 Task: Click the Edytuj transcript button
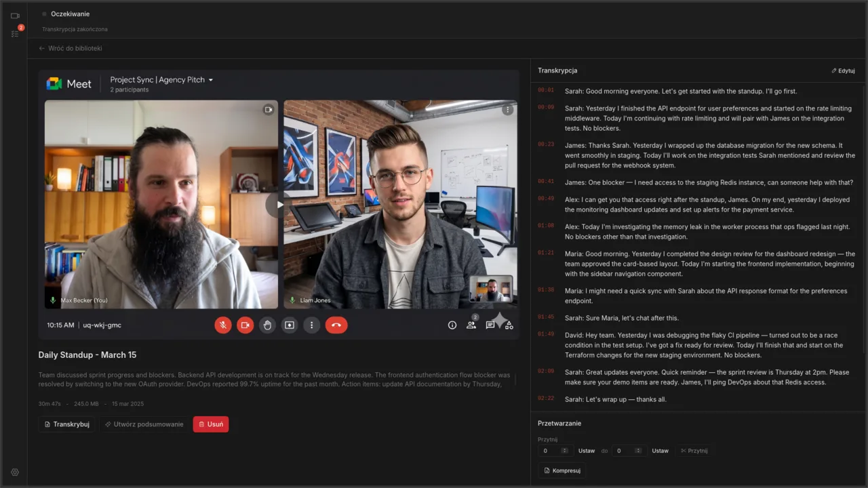843,70
